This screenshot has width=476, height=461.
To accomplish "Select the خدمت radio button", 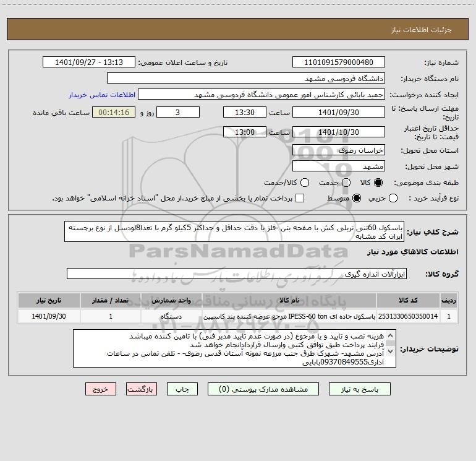I will 346,183.
